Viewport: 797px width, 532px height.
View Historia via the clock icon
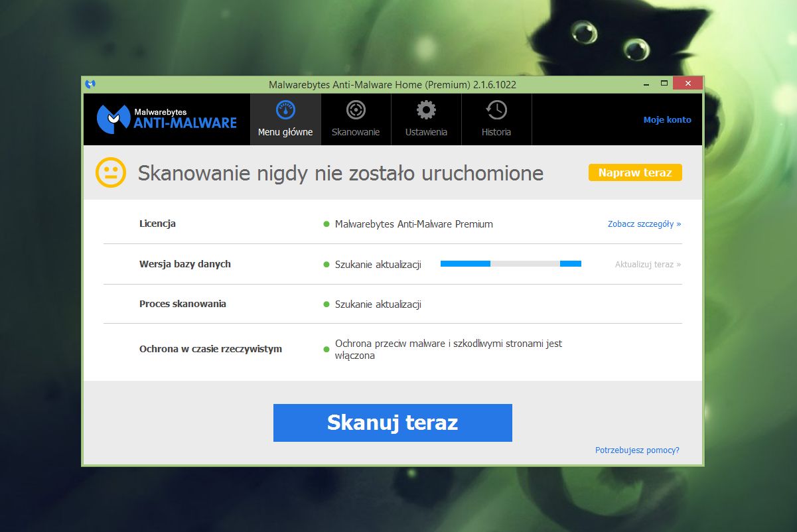(x=496, y=111)
